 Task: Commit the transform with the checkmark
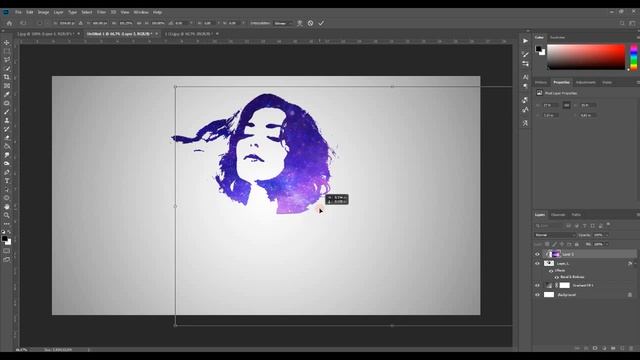321,23
